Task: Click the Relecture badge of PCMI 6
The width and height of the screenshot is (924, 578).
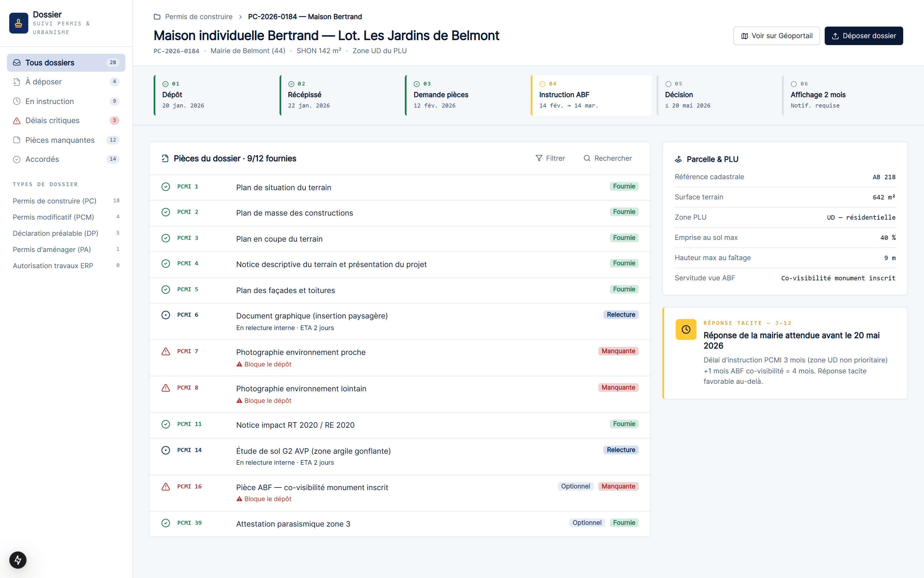Action: click(621, 315)
